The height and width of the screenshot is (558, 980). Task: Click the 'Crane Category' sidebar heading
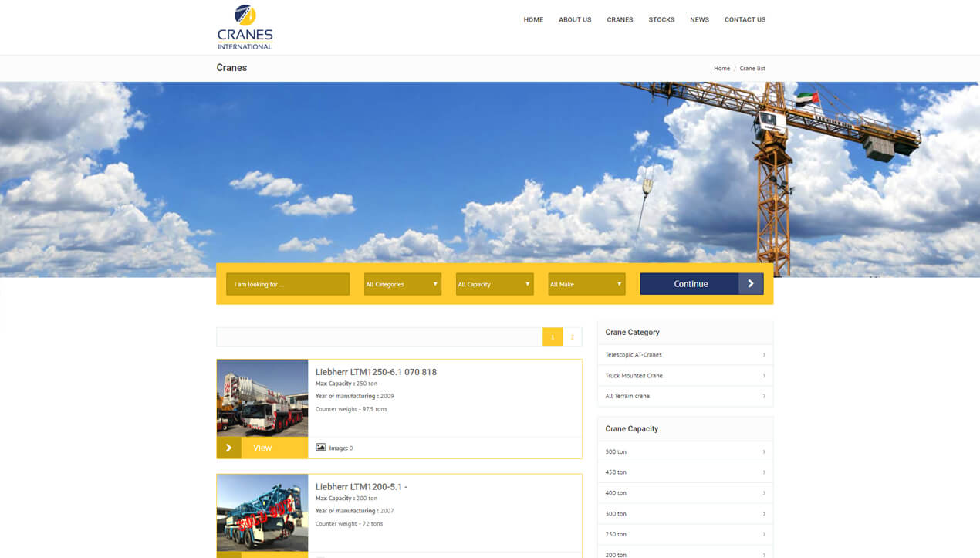[x=632, y=333]
